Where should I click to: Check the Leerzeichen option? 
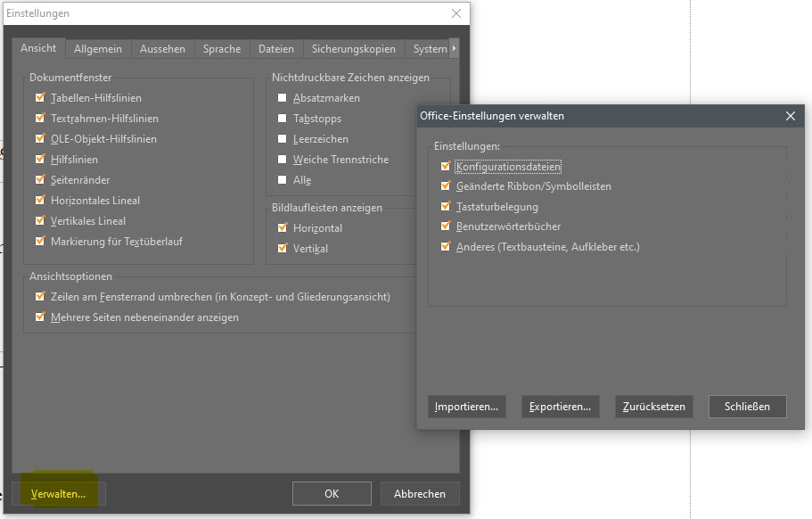tap(283, 139)
